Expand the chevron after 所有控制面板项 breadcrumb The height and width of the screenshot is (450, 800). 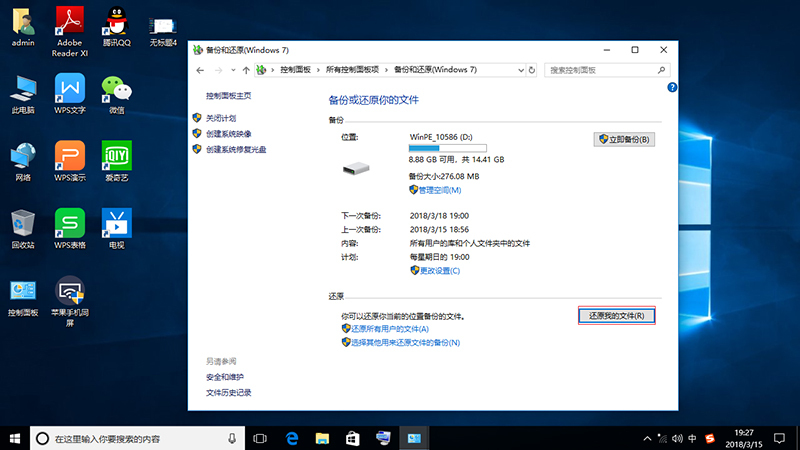[x=386, y=70]
